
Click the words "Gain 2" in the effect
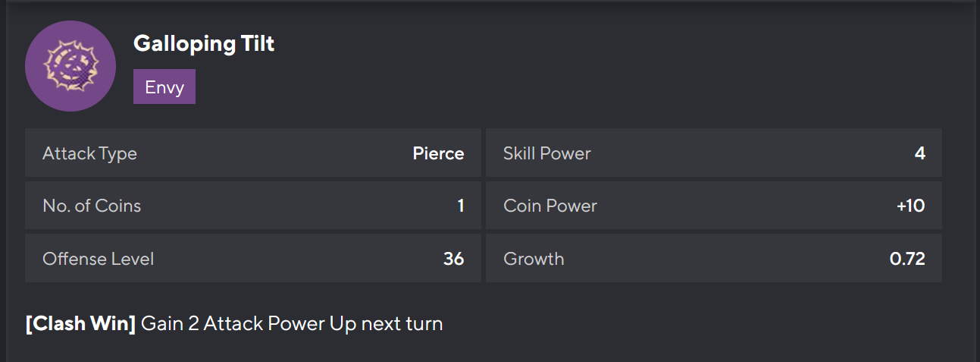pos(170,324)
